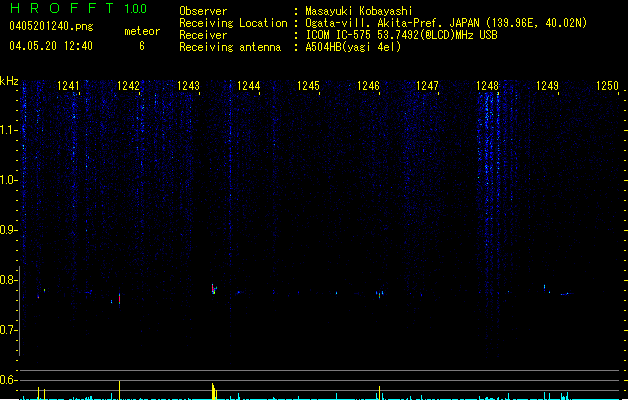This screenshot has width=629, height=400.
Task: Click the kHz axis unit label
Action: click(9, 81)
